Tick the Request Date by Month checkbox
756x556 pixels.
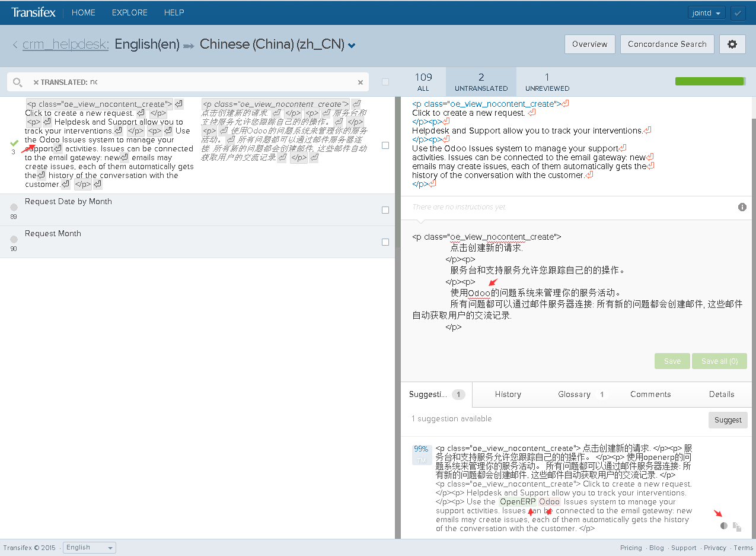[385, 210]
